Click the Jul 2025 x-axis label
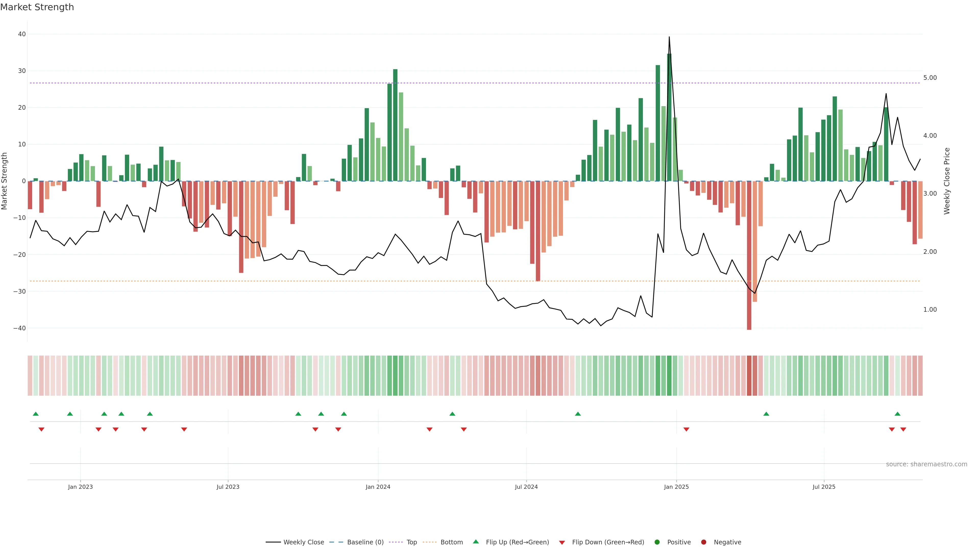The image size is (980, 551). [x=824, y=487]
